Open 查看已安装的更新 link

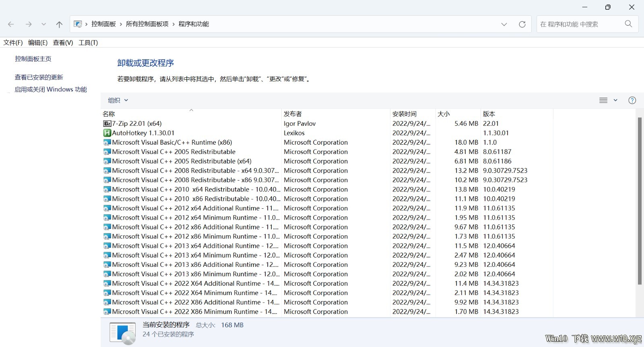coord(39,77)
